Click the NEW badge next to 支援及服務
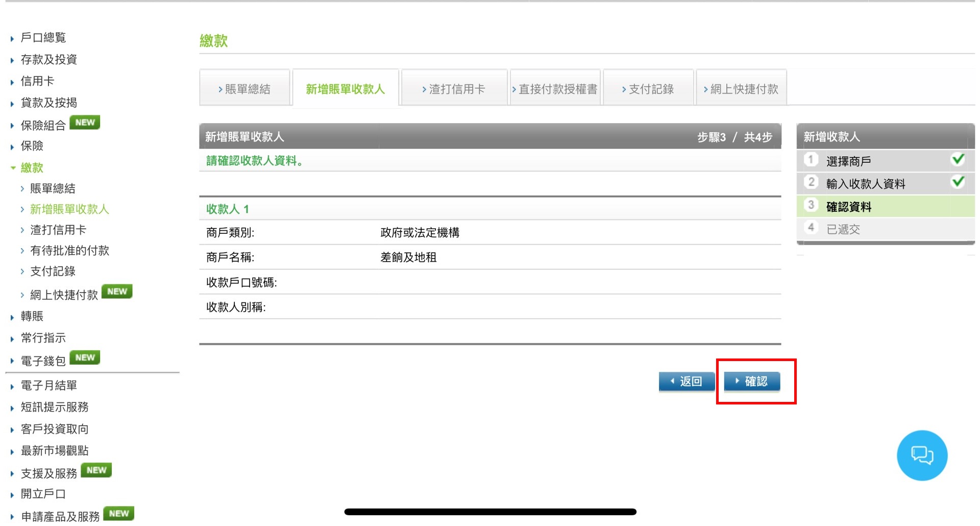Viewport: 980px width, 526px height. (96, 469)
